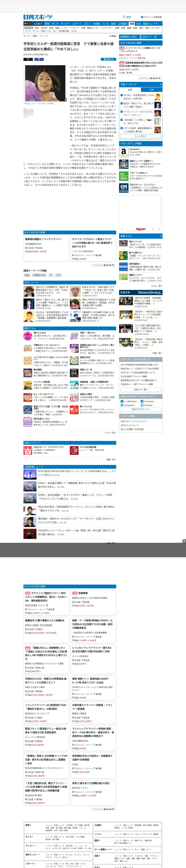Screen dimensions: 186x868
Task: Open AKB48 sub-navigation link
Action: point(44,28)
